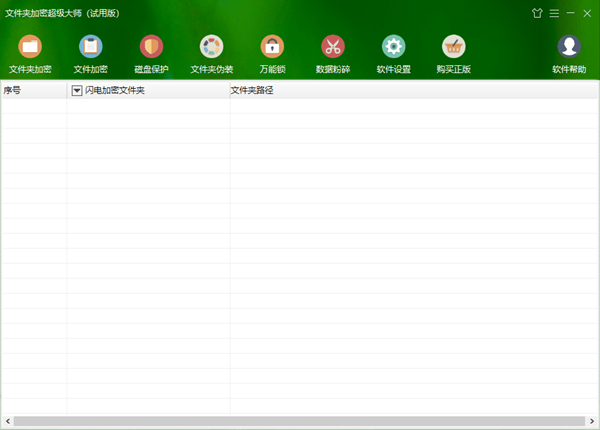Expand the dropdown arrow beside 闪电加密文件夹

[77, 91]
